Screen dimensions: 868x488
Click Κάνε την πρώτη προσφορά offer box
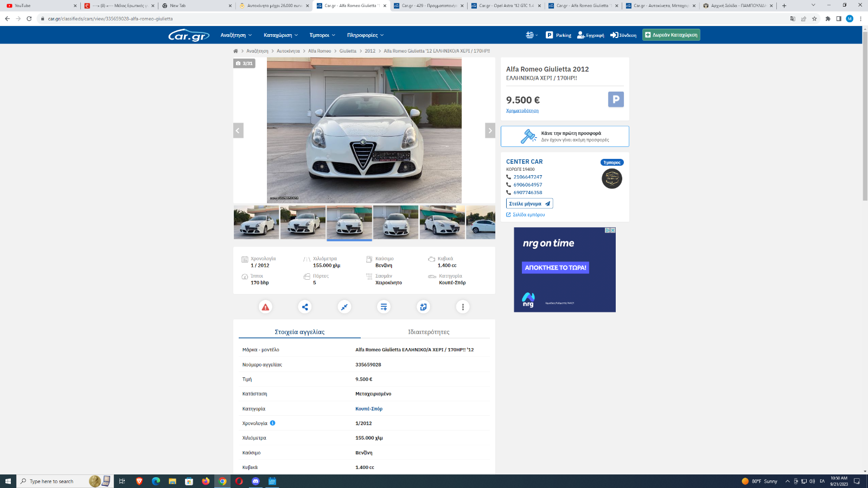[565, 137]
